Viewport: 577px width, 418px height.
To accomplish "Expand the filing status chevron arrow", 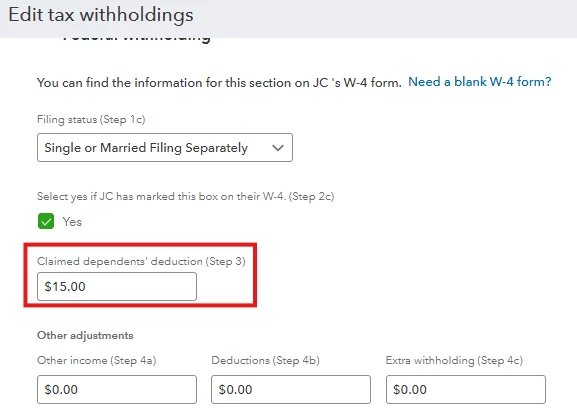I will tap(278, 148).
